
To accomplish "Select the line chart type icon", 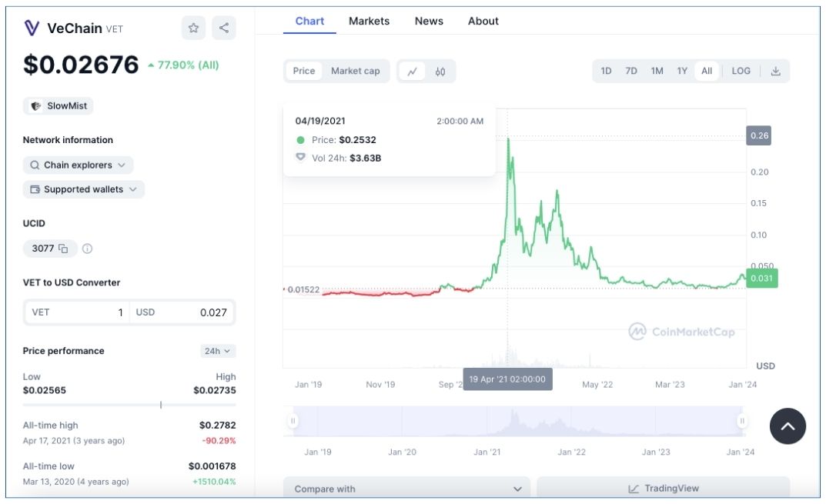I will tap(413, 71).
